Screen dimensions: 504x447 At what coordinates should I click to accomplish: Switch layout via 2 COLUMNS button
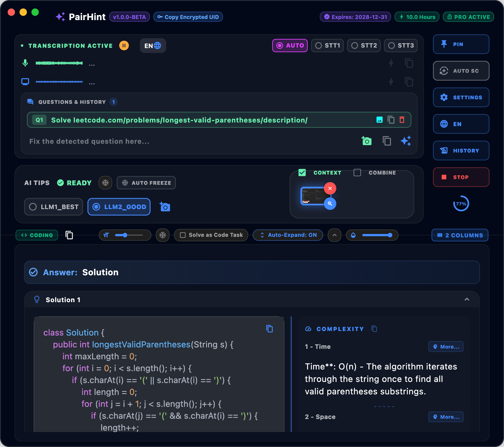460,235
